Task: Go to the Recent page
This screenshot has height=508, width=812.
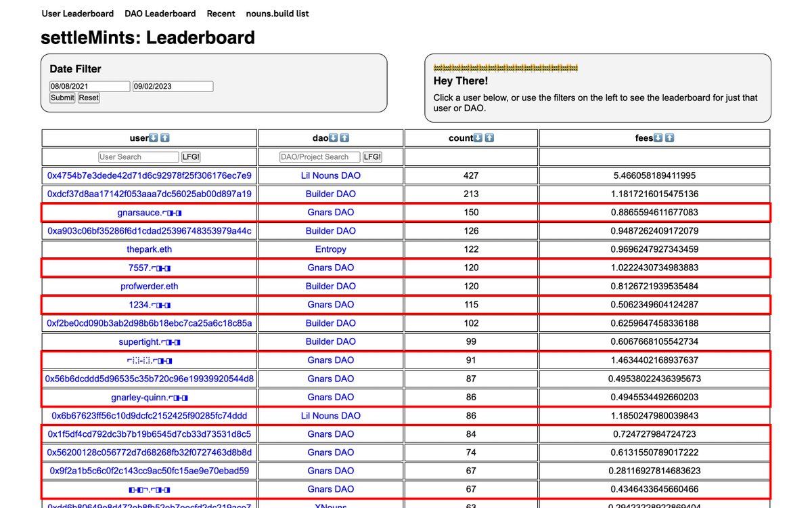Action: pyautogui.click(x=221, y=14)
